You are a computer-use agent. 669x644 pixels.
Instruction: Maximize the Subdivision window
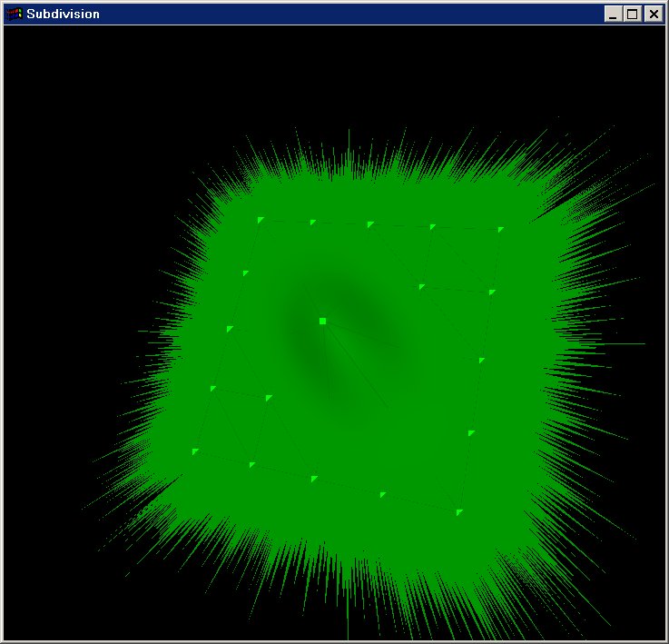[631, 14]
